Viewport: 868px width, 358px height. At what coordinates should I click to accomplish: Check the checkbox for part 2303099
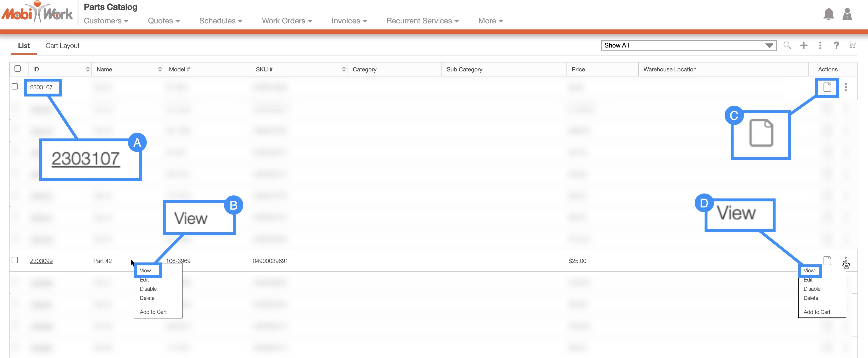(x=15, y=260)
